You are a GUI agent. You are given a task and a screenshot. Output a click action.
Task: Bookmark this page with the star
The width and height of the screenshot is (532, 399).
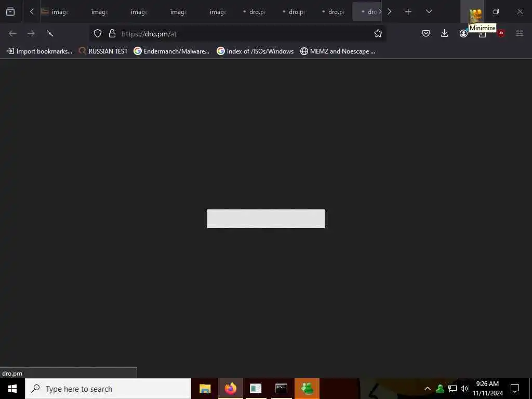[378, 33]
